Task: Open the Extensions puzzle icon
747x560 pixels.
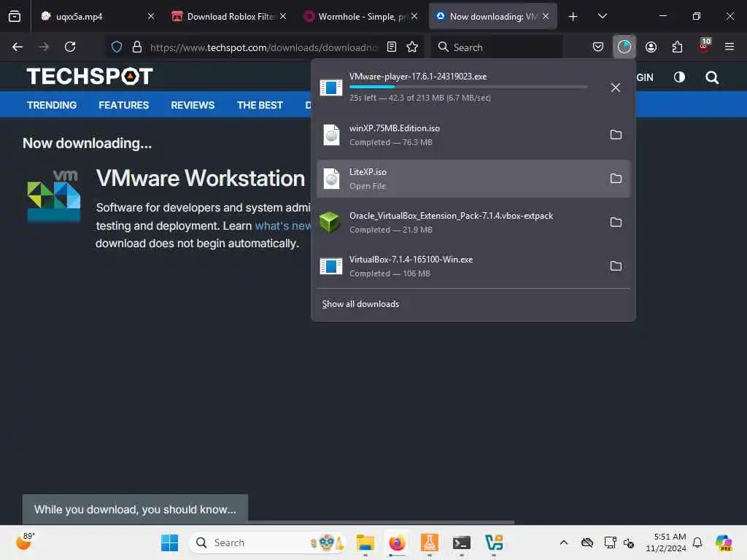Action: pos(677,47)
